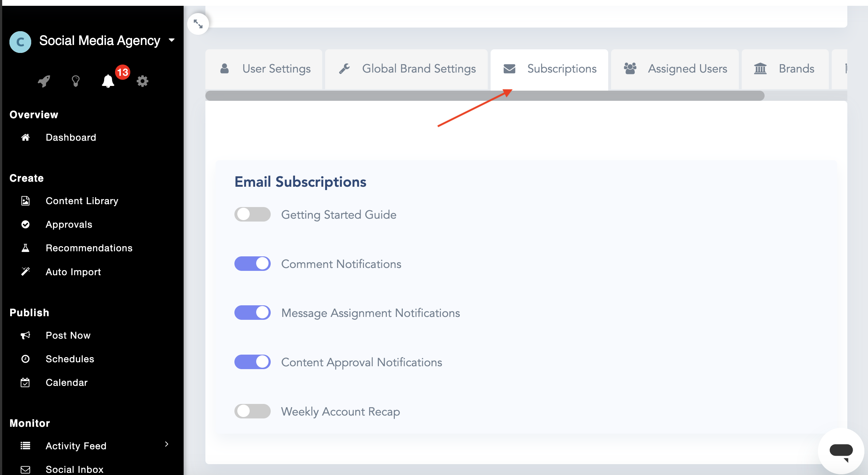Click the expand arrows fullscreen icon
This screenshot has height=475, width=868.
point(198,24)
